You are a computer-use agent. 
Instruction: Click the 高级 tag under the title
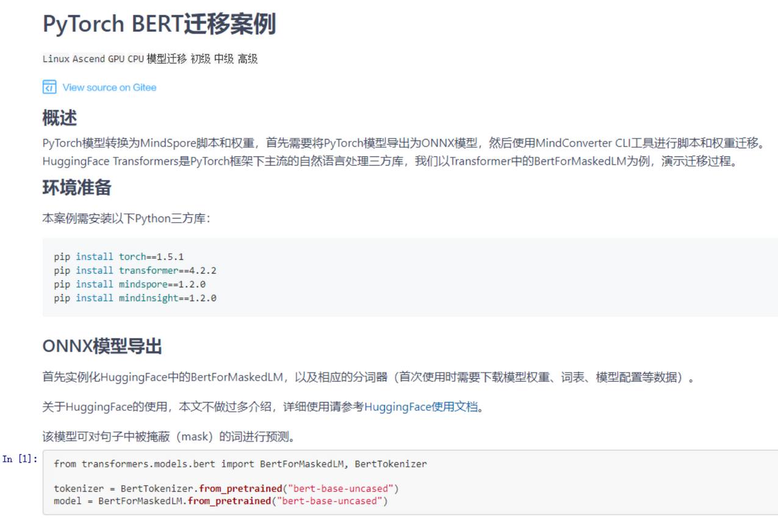point(248,59)
